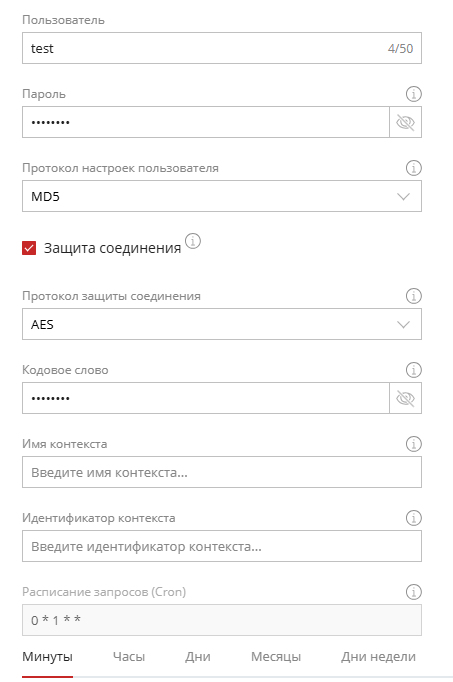
Task: Click info icon for Протокол защиты соединения
Action: [413, 296]
